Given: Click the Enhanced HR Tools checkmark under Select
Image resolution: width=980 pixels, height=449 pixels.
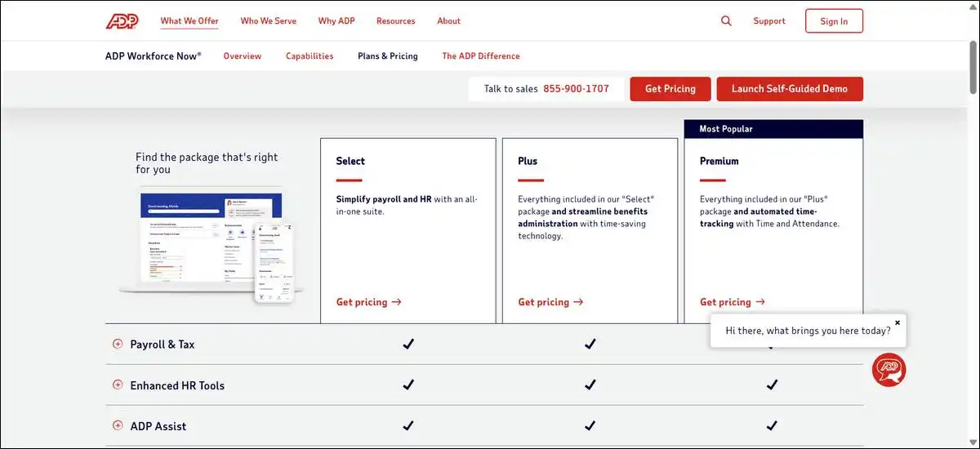Looking at the screenshot, I should pyautogui.click(x=408, y=385).
